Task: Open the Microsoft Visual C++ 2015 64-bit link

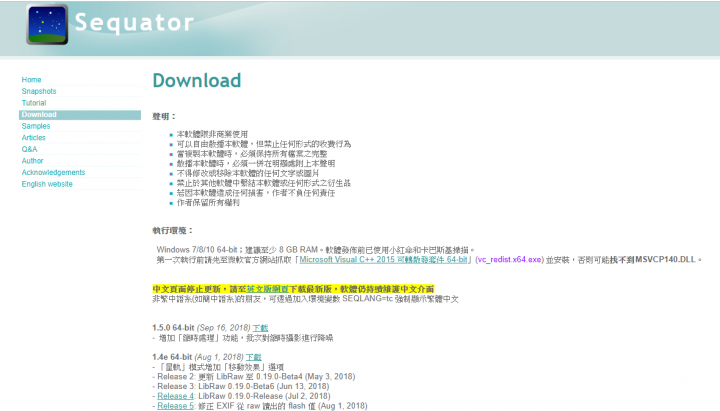Action: click(383, 259)
